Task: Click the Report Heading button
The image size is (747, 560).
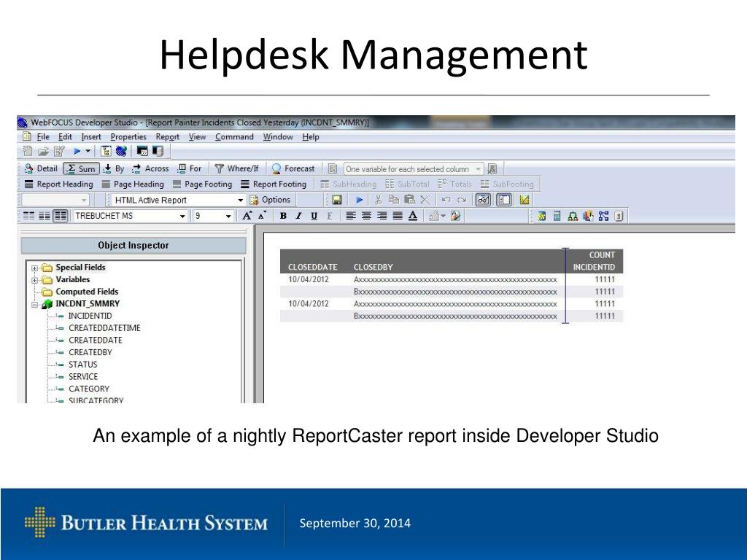Action: coord(59,184)
